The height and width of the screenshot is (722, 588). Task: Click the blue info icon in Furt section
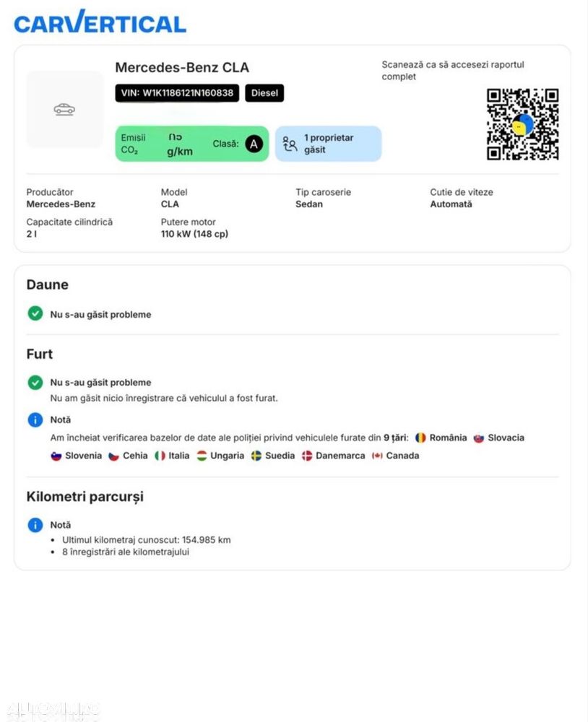point(35,419)
